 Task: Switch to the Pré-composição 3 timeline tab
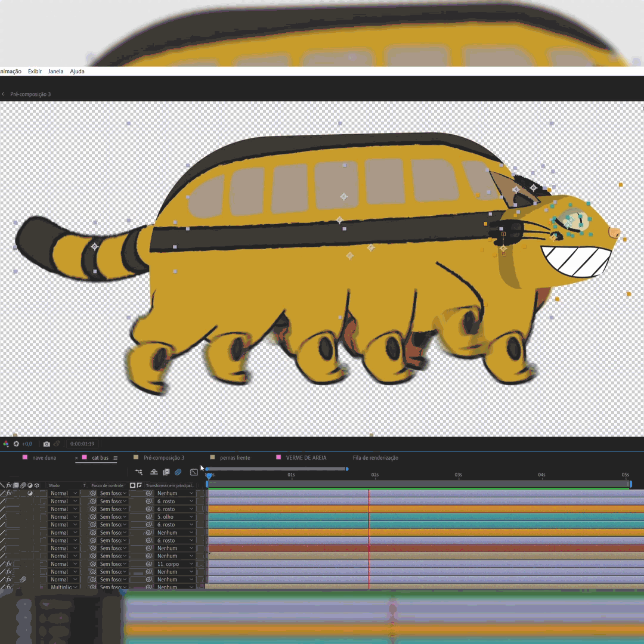click(164, 458)
